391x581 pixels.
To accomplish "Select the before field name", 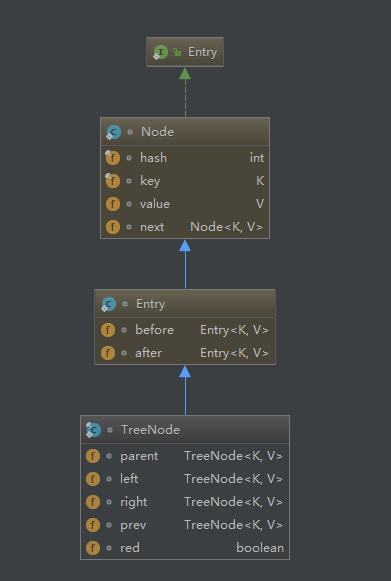I will [155, 330].
